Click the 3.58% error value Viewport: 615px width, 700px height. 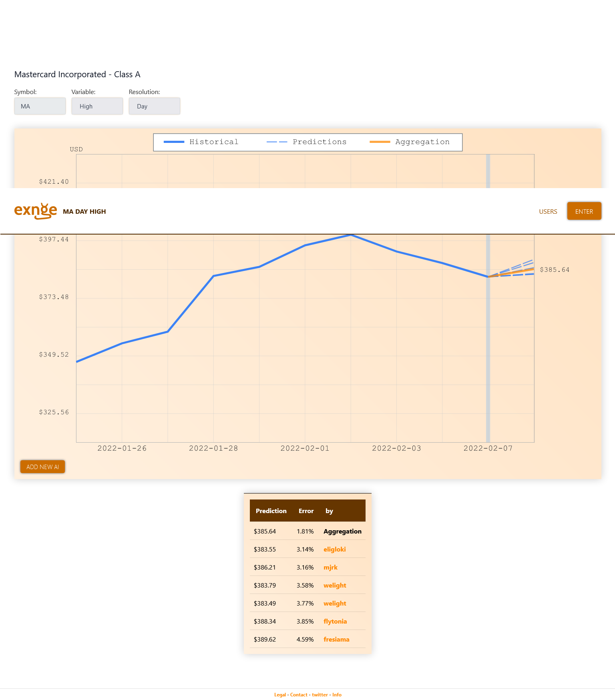(x=305, y=585)
